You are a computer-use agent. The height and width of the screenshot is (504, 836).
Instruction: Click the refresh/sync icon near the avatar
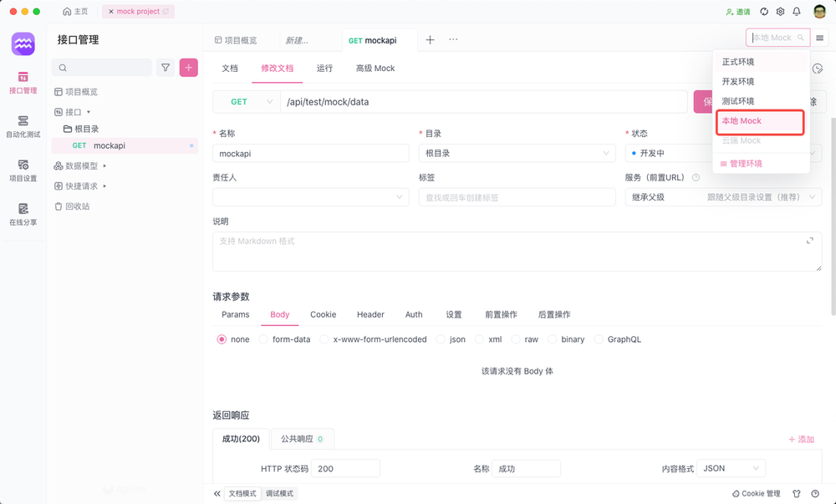pos(762,11)
